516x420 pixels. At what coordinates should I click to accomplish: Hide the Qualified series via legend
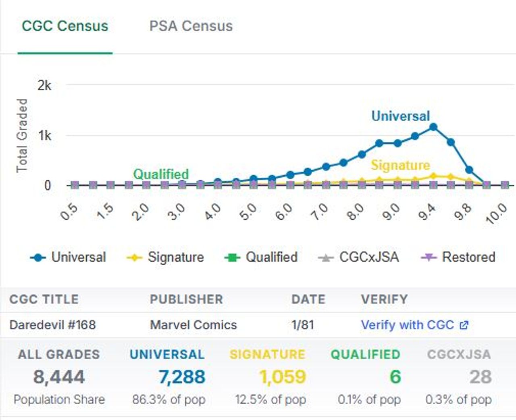(x=271, y=257)
